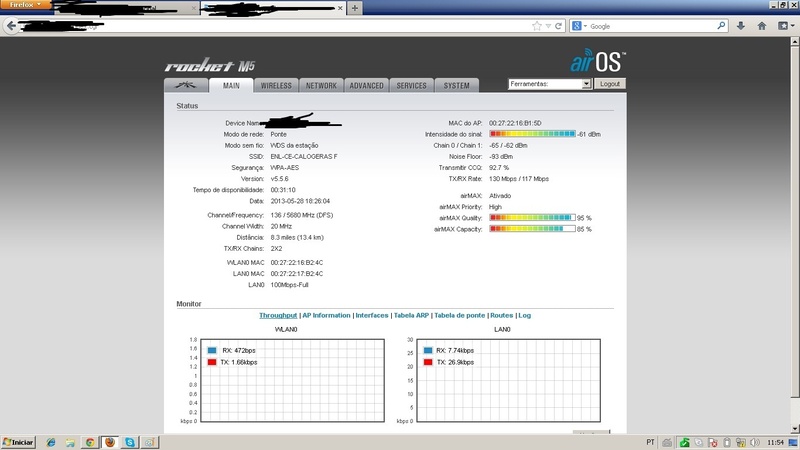Click the airMAX Quality bar
Image resolution: width=800 pixels, height=450 pixels.
click(x=532, y=217)
